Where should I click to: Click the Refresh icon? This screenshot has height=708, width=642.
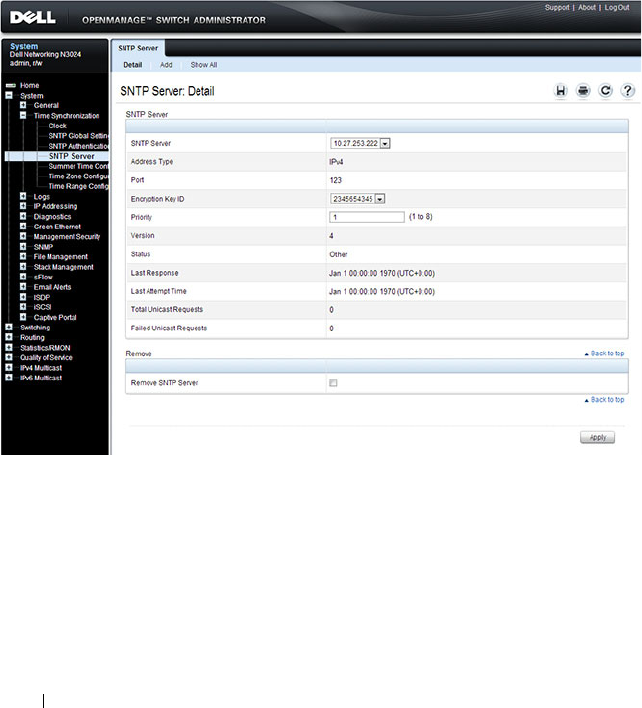605,91
